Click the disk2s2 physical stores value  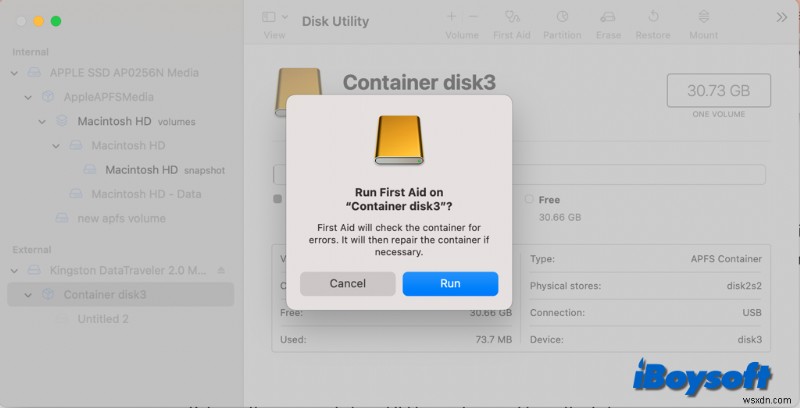(x=744, y=286)
